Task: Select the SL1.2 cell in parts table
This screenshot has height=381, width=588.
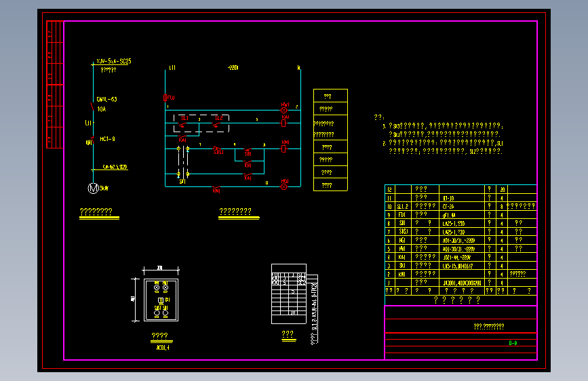Action: coord(402,207)
